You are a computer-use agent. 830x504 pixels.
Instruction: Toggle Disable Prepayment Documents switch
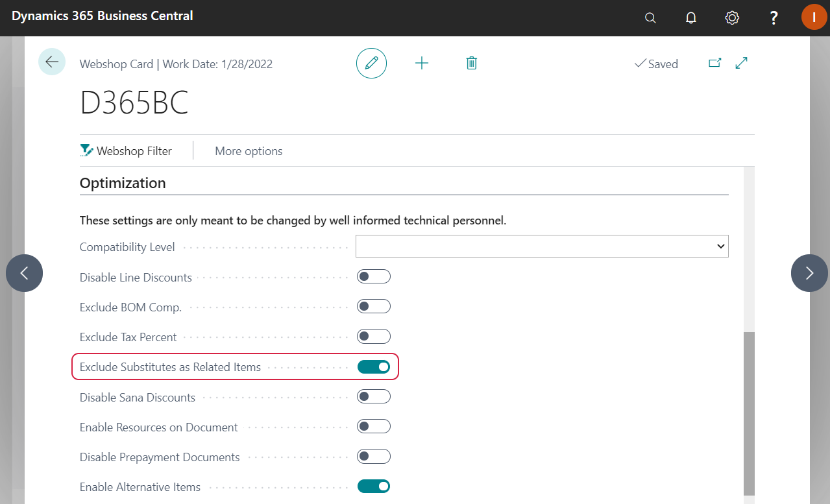[x=374, y=457]
